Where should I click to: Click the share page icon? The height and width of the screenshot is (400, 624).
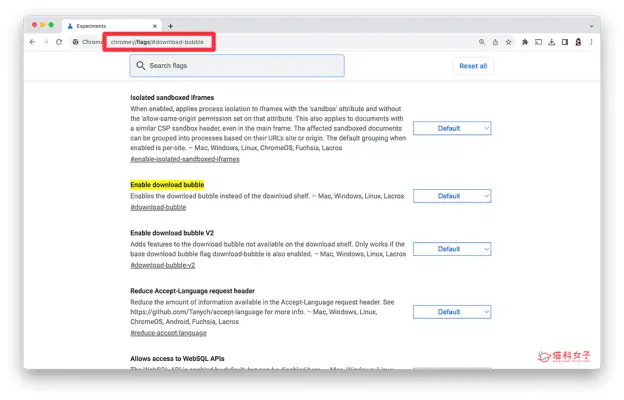point(495,42)
